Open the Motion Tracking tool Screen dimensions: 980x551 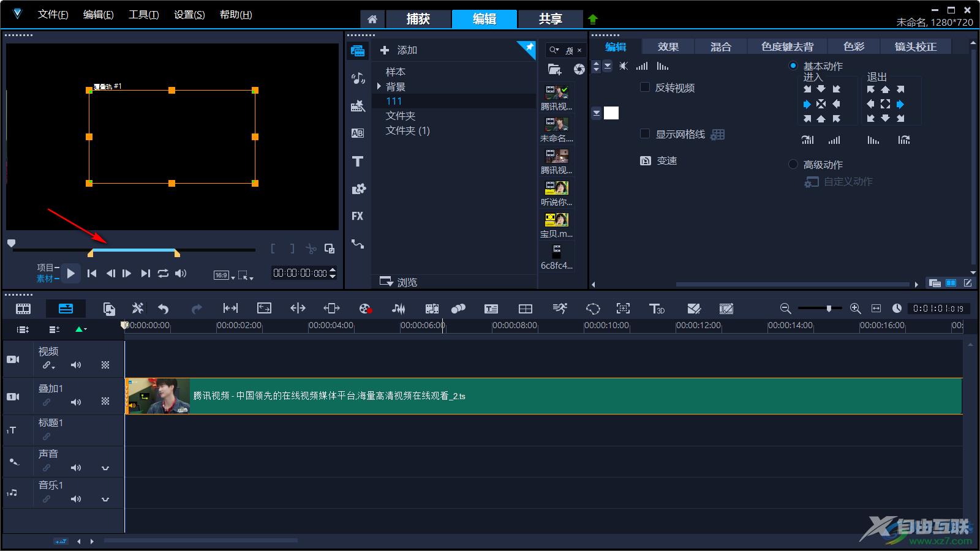(458, 309)
